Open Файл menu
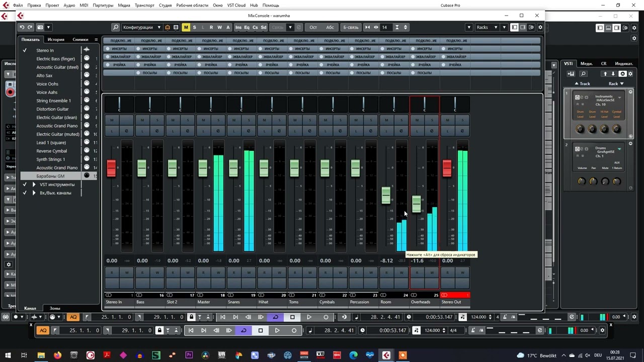 [x=18, y=5]
